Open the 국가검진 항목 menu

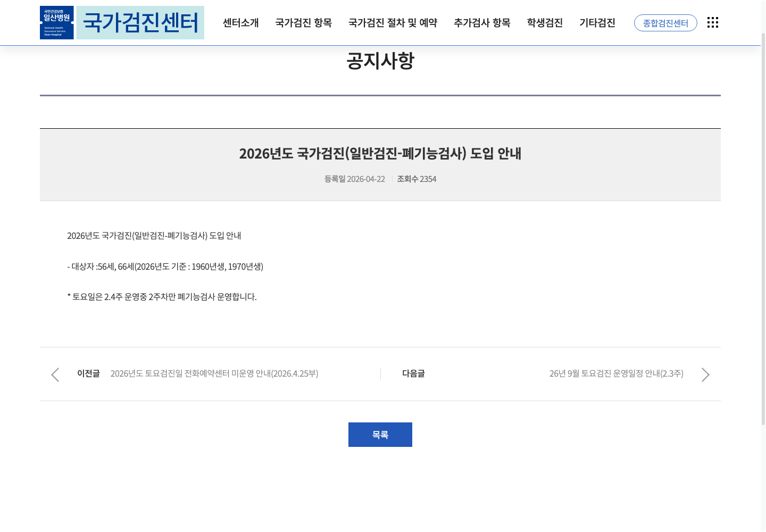coord(304,23)
